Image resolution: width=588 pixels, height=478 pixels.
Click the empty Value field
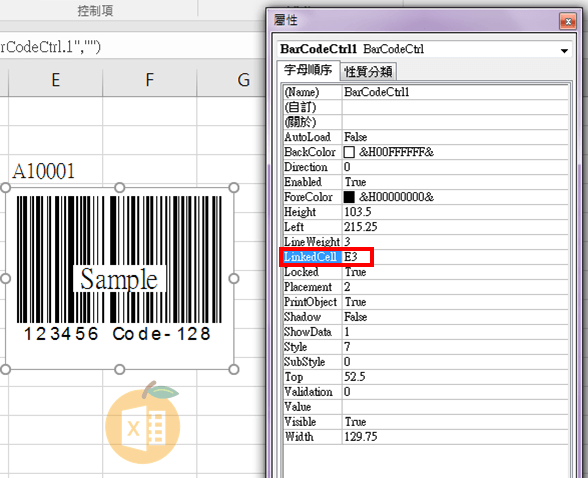coord(455,407)
